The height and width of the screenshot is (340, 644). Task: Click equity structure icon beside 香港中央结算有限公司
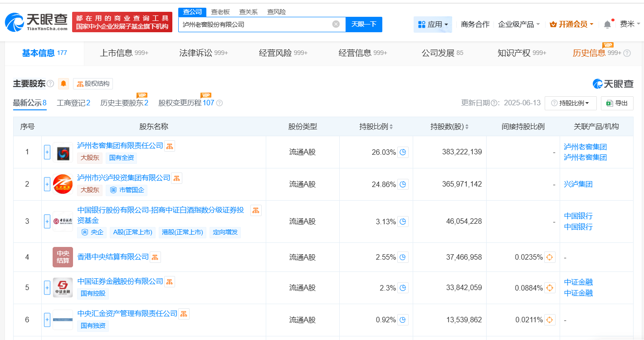tap(155, 257)
